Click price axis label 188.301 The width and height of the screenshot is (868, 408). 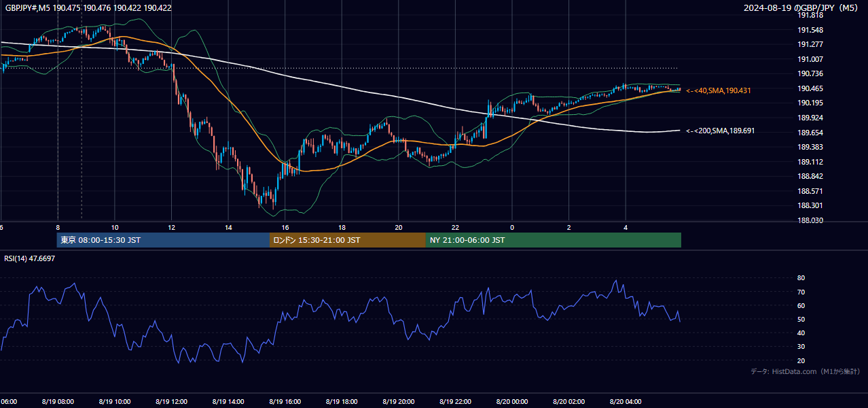pyautogui.click(x=810, y=205)
